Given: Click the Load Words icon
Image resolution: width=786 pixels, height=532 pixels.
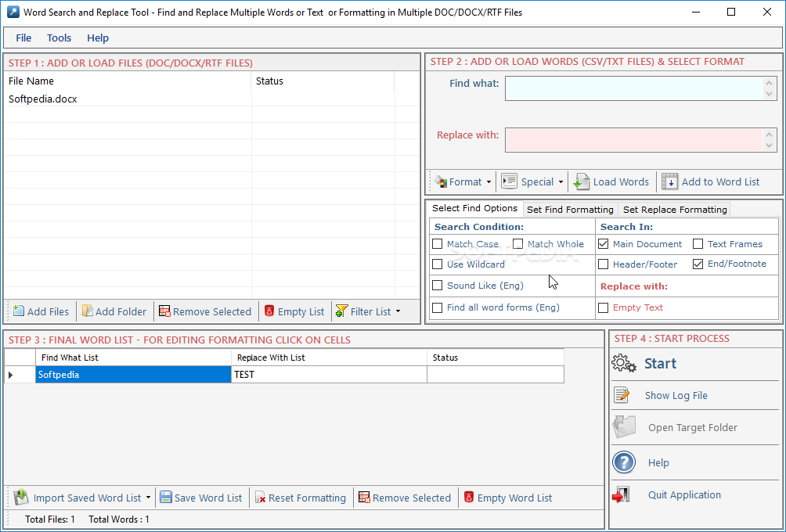Looking at the screenshot, I should click(581, 182).
